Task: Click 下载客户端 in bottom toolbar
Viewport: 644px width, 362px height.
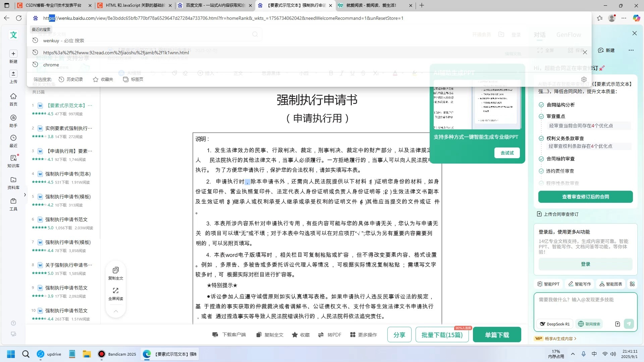Action: [229, 335]
